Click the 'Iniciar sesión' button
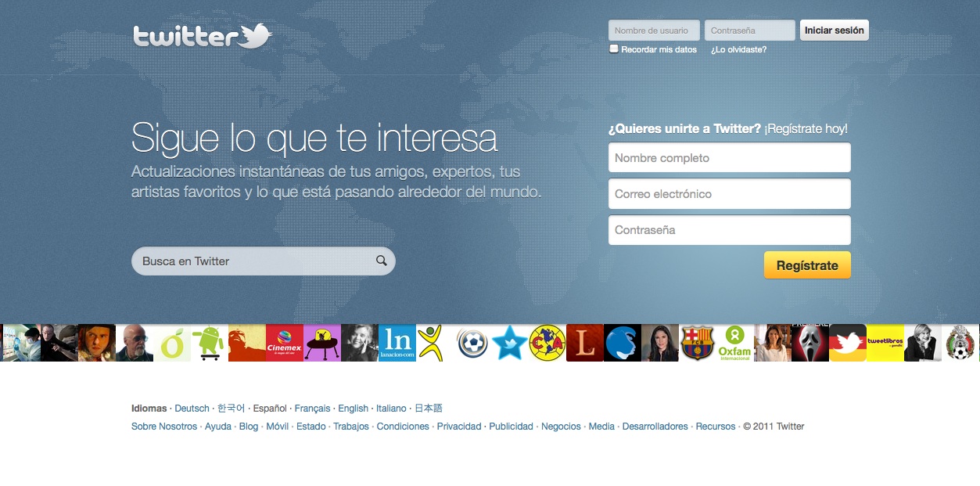The image size is (980, 486). click(834, 31)
